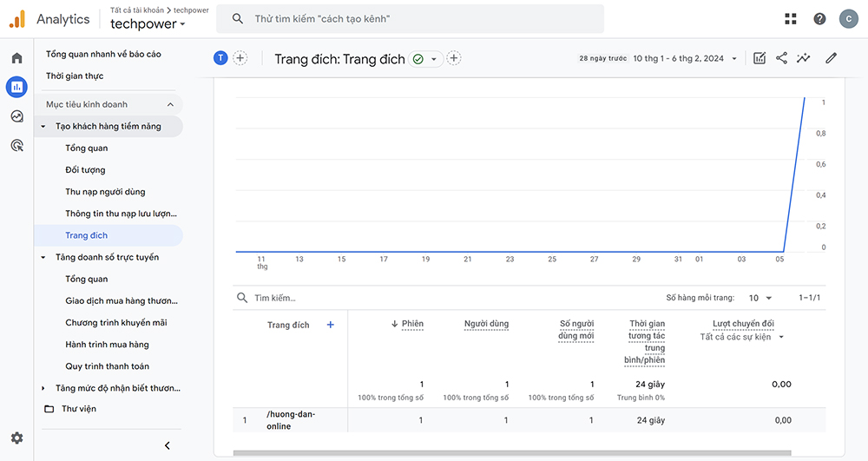Select Thu nạp người dùng in sidebar
868x461 pixels.
coord(105,192)
